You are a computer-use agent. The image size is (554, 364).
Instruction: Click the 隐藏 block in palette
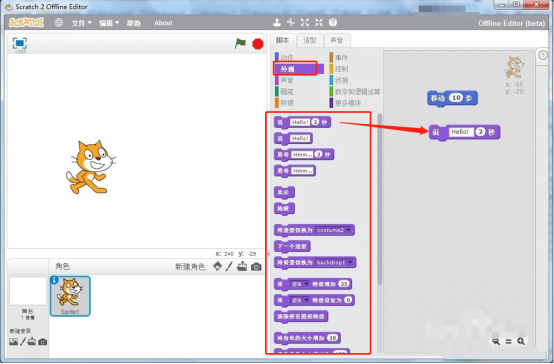(x=284, y=209)
